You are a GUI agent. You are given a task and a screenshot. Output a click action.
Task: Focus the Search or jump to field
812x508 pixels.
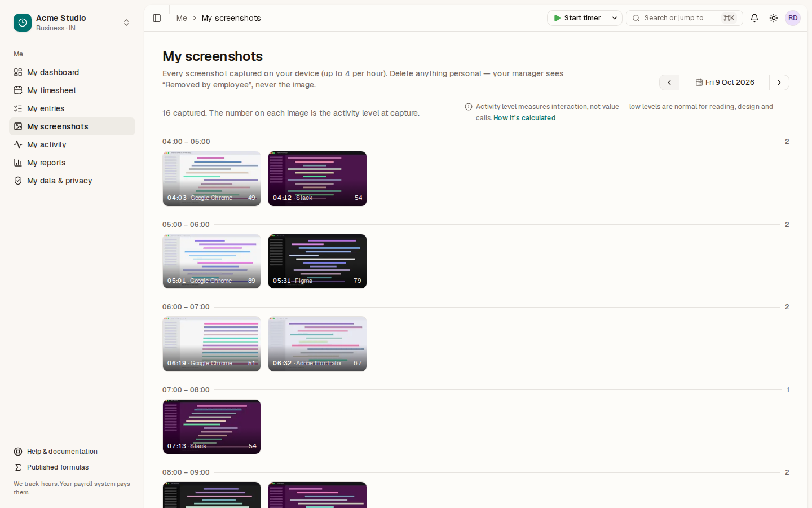coord(685,18)
